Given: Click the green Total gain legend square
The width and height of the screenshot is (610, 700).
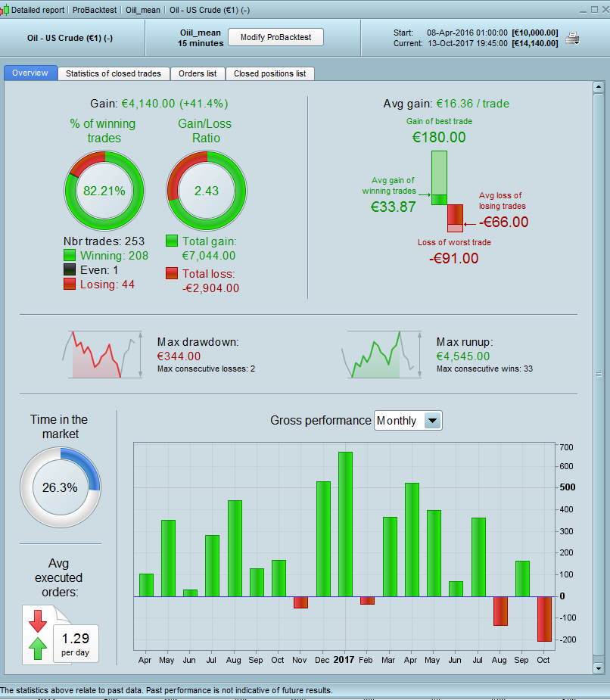Looking at the screenshot, I should pyautogui.click(x=172, y=241).
